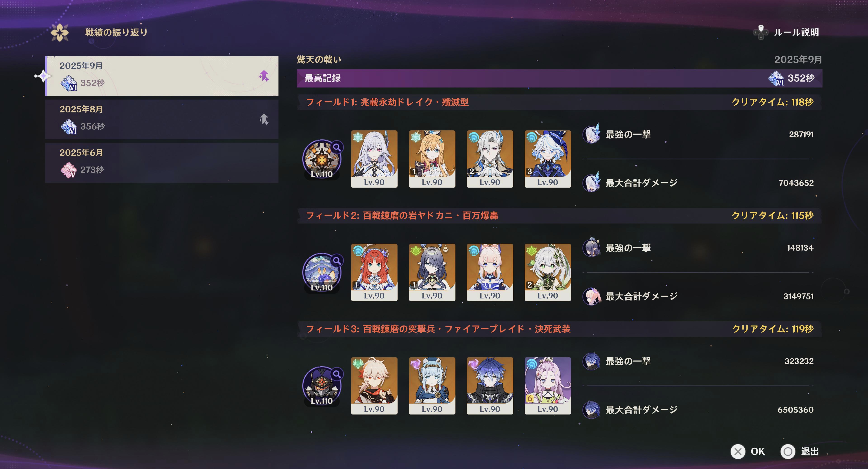Click the pink-haired character portrait in Field 3
Viewport: 868px width, 469px height.
pyautogui.click(x=547, y=385)
